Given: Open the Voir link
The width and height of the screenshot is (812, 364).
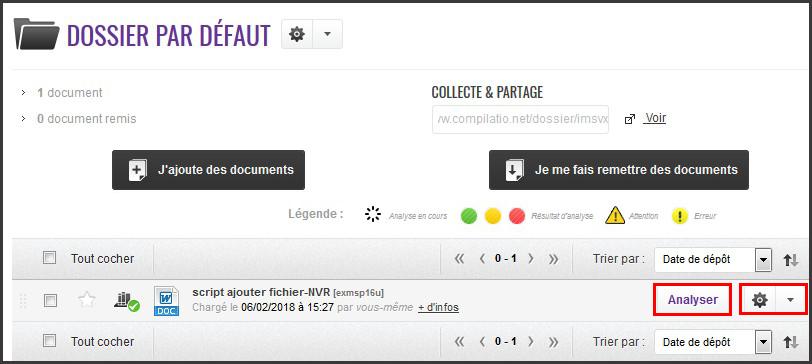Looking at the screenshot, I should (x=655, y=118).
